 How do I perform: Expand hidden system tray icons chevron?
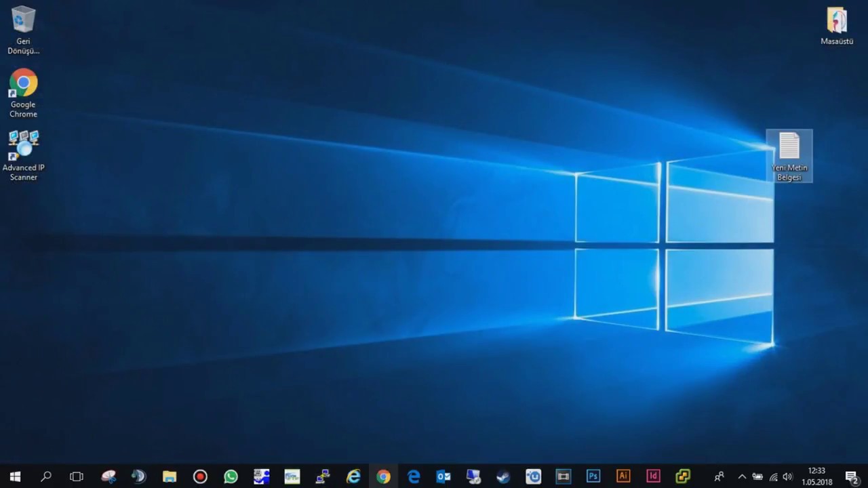tap(742, 476)
